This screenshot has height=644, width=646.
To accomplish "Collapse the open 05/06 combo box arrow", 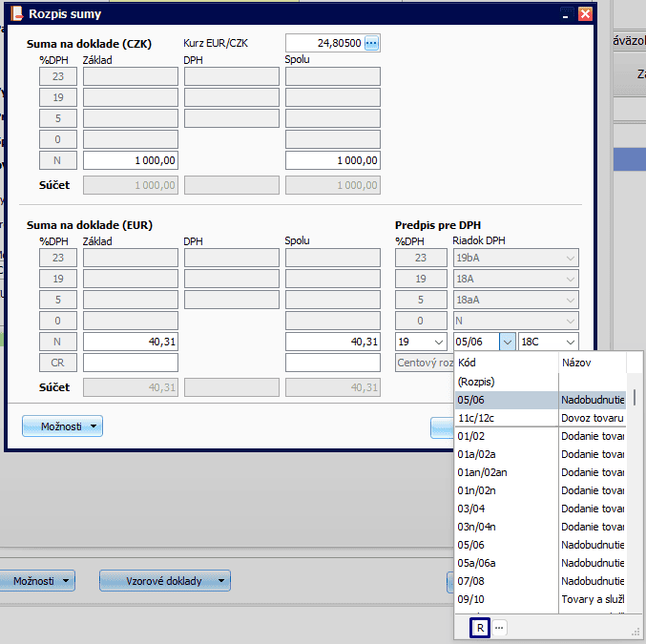I will (x=507, y=342).
